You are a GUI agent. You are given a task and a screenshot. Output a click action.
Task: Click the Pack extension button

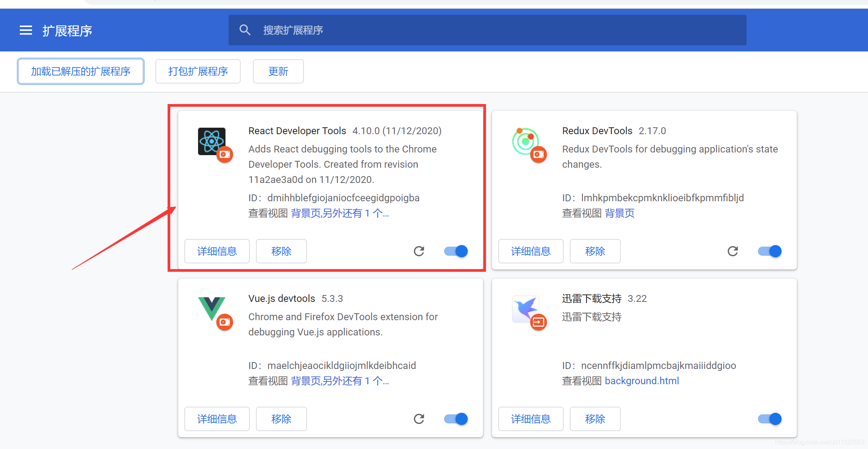(x=198, y=71)
